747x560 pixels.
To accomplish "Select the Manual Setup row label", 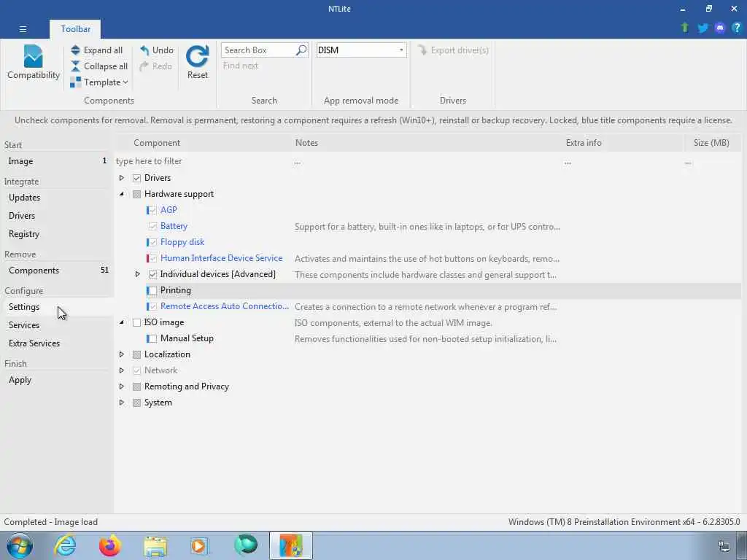I will point(187,338).
